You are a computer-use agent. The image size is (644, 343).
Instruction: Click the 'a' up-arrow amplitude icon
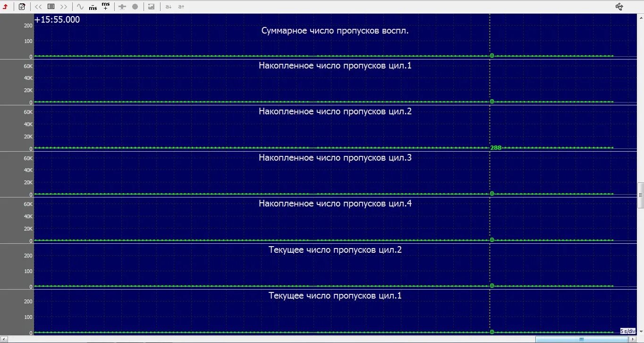tap(181, 7)
